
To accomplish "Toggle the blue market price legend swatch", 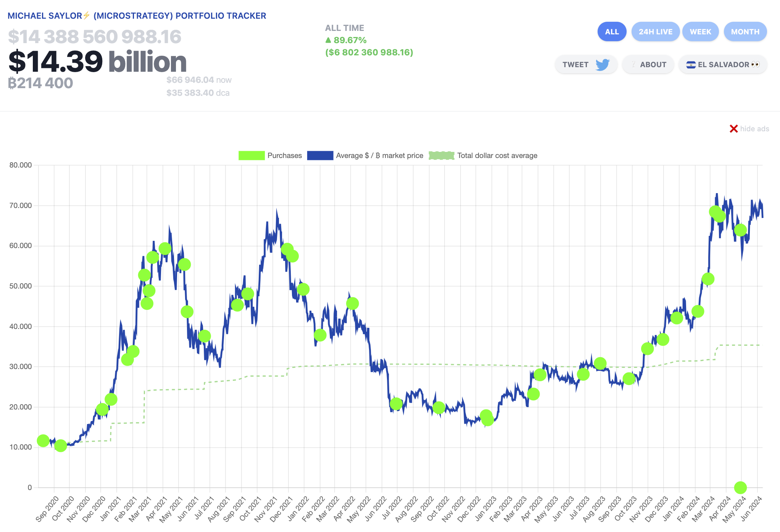I will pos(320,155).
